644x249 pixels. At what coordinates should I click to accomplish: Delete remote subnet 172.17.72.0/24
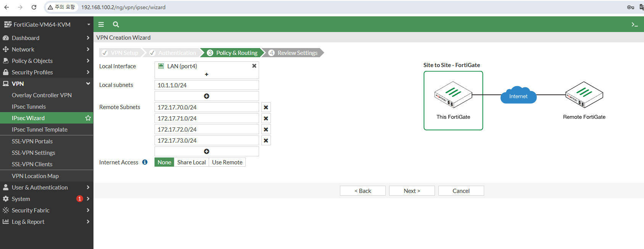point(266,130)
